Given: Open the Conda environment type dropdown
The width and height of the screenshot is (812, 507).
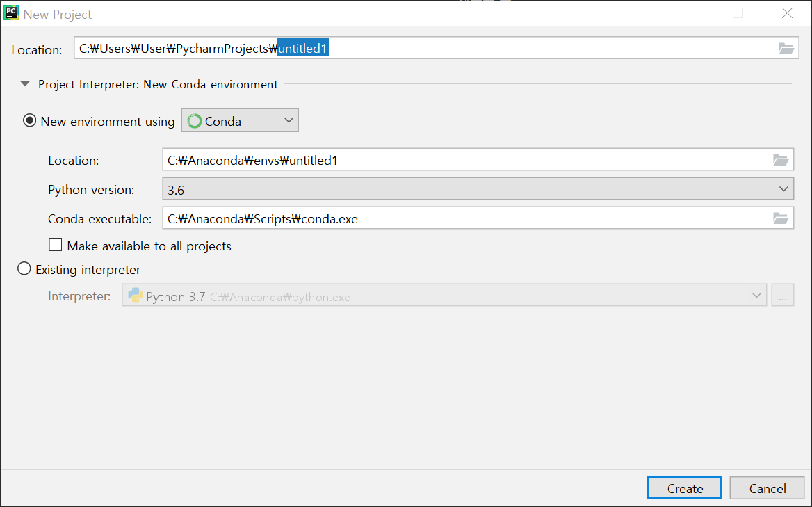Looking at the screenshot, I should (240, 121).
